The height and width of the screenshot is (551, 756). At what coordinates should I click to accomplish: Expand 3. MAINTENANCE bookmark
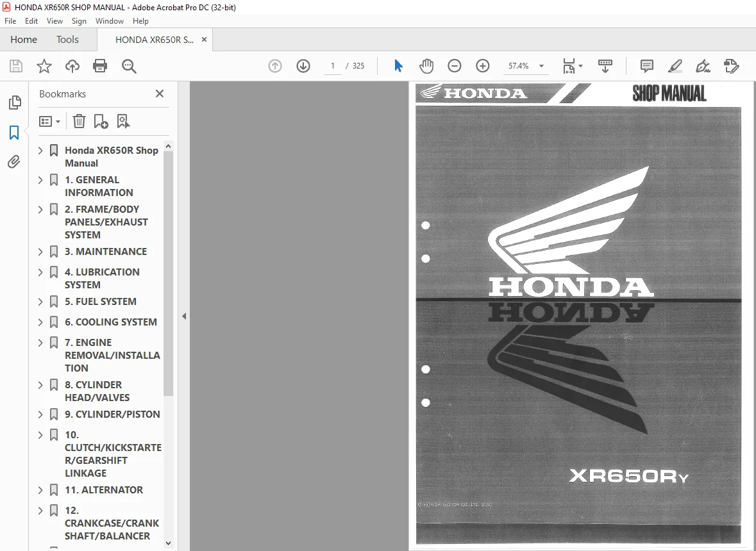coord(40,252)
